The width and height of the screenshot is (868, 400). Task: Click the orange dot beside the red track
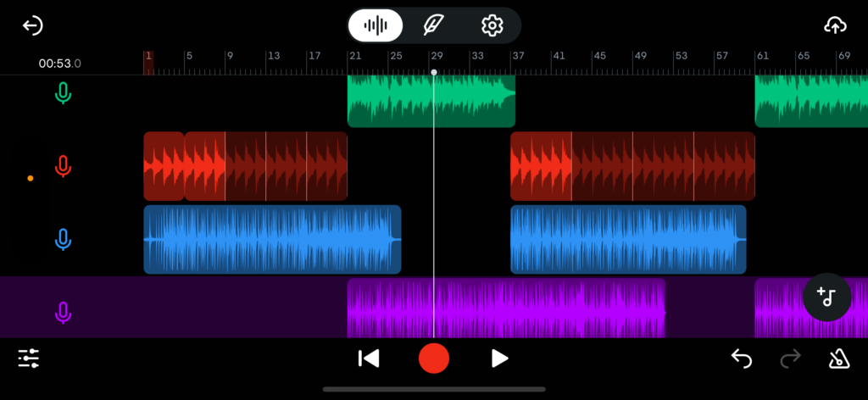pos(31,178)
